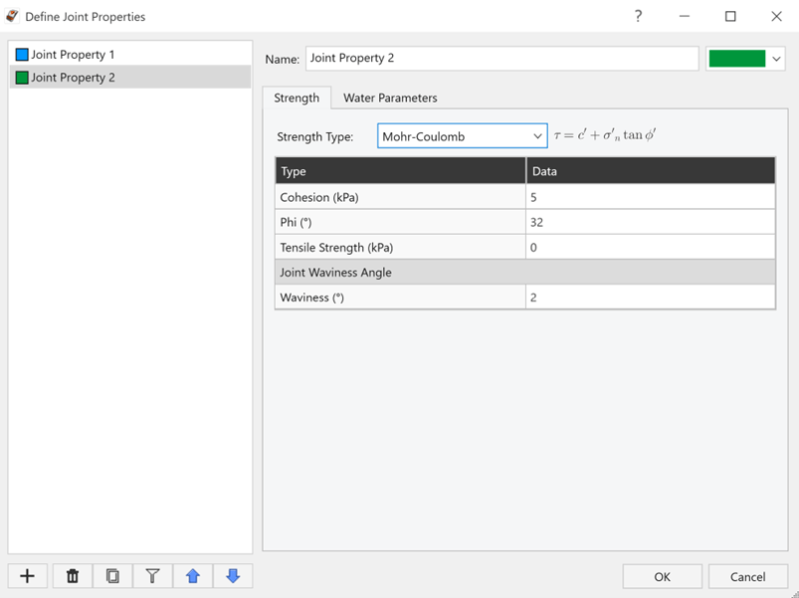The width and height of the screenshot is (799, 598).
Task: Click green color square of Joint Property 2
Action: [x=22, y=77]
